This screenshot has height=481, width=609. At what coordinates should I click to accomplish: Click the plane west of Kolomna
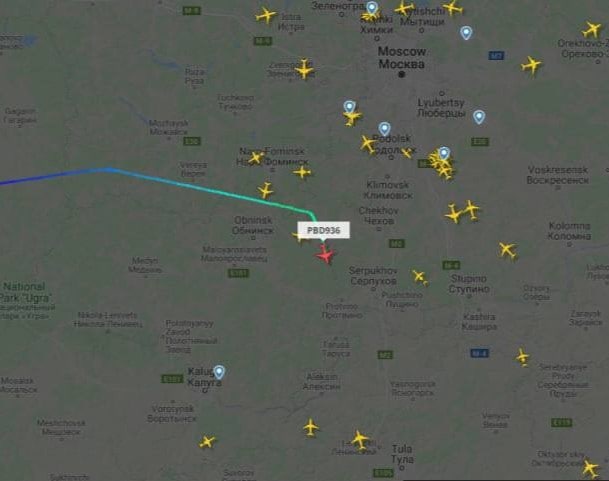508,250
